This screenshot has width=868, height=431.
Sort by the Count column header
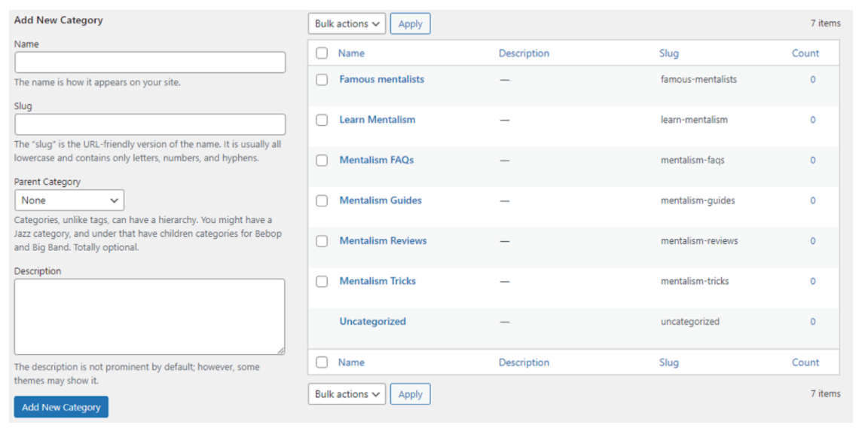coord(805,53)
